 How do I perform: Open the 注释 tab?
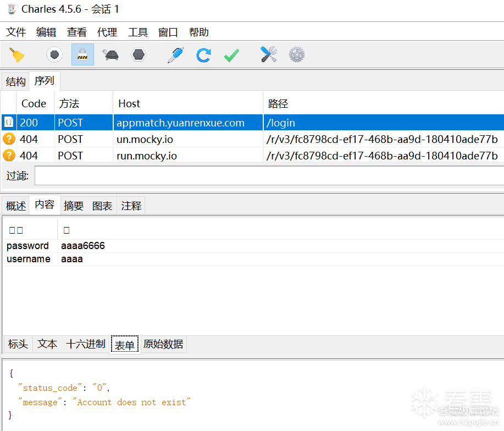tap(131, 206)
